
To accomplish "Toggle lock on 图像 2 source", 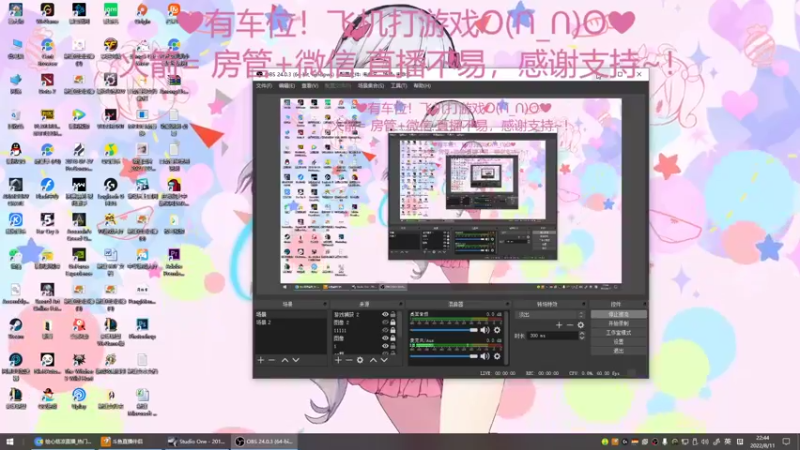I will click(x=393, y=322).
